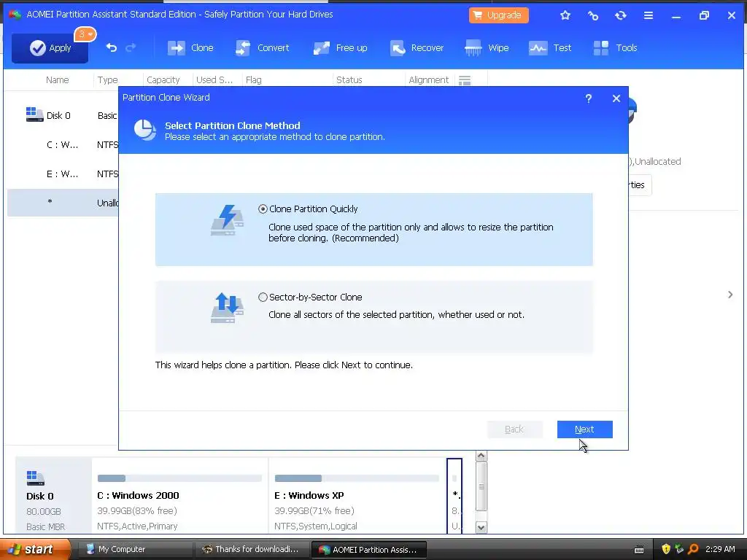Click the Used Space column header
Screen dimensions: 747x560
tap(214, 80)
